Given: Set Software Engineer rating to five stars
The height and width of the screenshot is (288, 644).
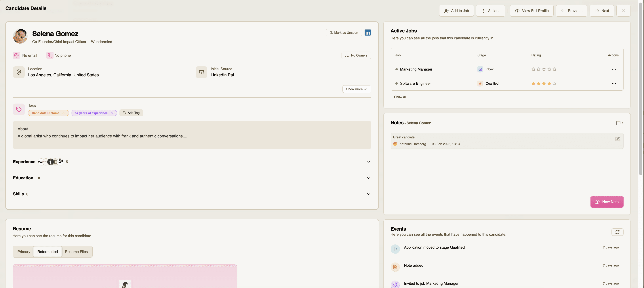Looking at the screenshot, I should click(x=554, y=84).
